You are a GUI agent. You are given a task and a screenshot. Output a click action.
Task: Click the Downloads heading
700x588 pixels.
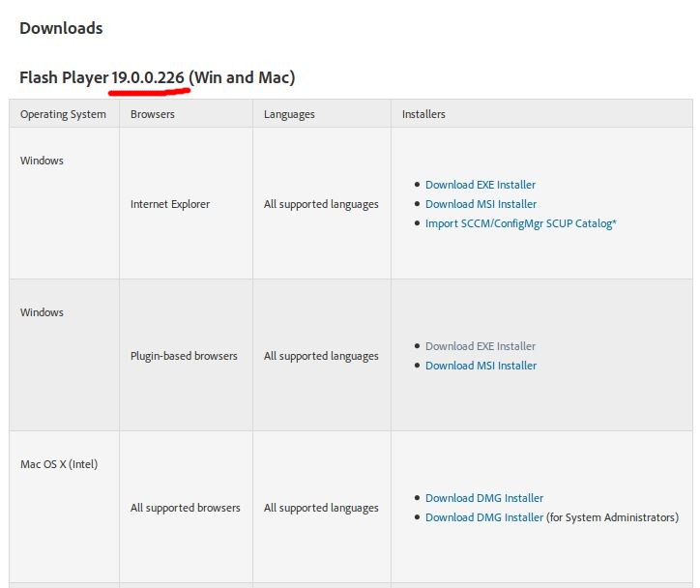point(61,28)
